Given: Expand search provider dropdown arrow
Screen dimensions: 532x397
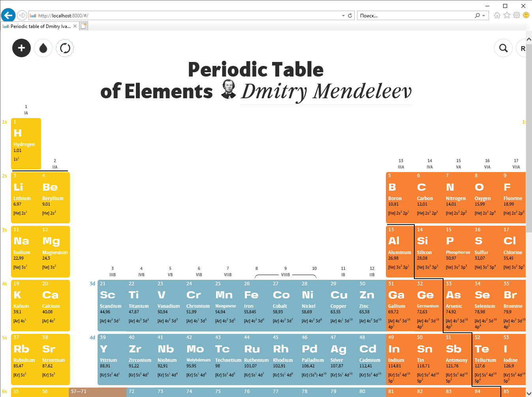Looking at the screenshot, I should click(x=483, y=16).
